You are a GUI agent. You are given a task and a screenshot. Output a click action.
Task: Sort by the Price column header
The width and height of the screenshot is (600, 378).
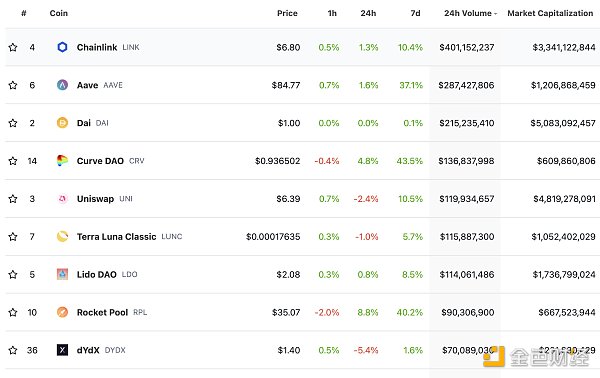coord(287,13)
